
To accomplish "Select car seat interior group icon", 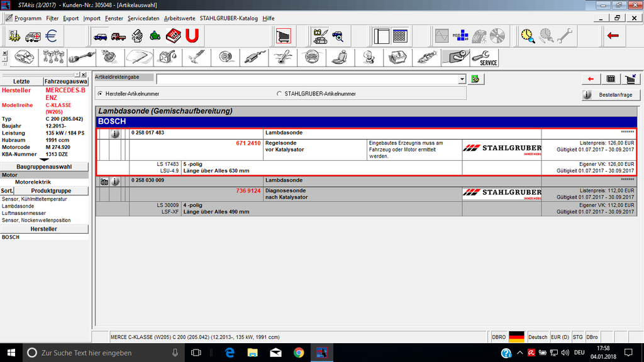I will (x=340, y=57).
